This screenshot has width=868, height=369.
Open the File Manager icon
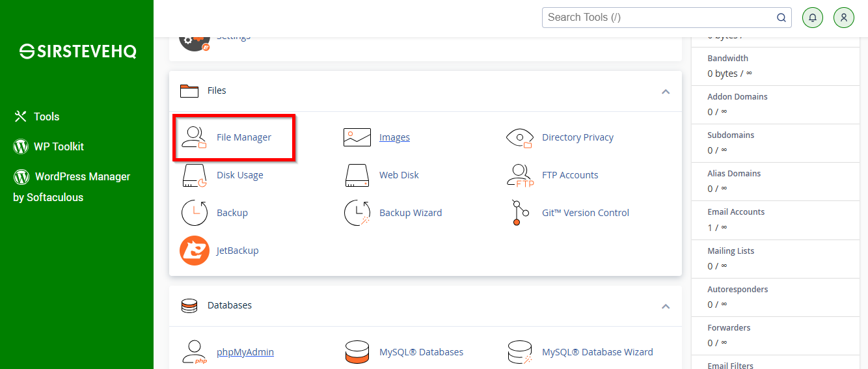194,137
